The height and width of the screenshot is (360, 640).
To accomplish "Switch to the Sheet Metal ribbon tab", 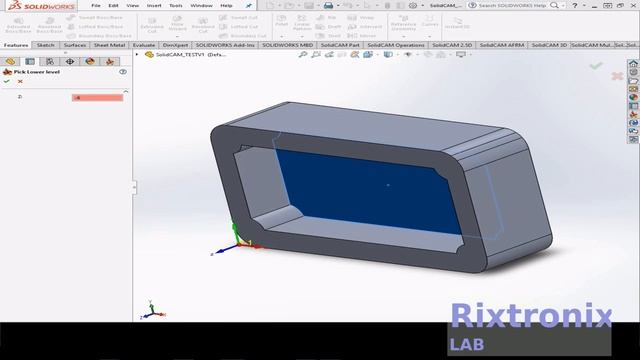I will point(109,45).
